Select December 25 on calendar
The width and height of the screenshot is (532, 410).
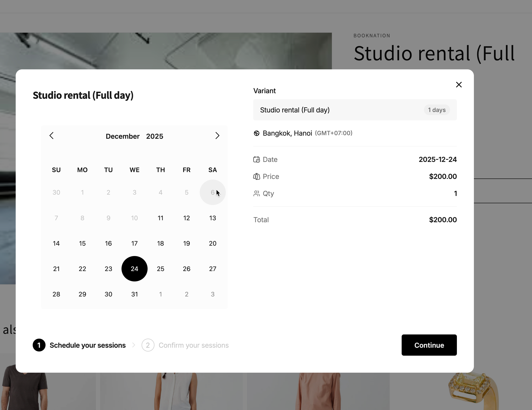click(x=161, y=269)
